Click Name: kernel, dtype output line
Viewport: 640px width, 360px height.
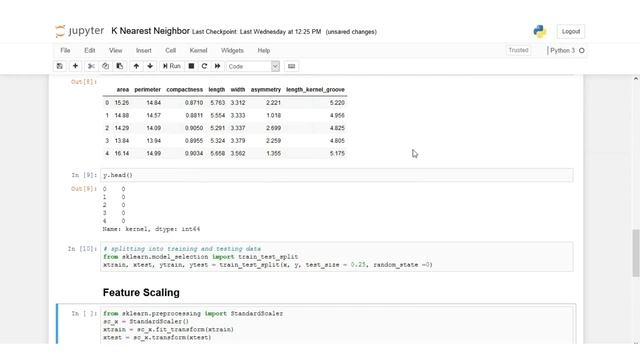151,229
